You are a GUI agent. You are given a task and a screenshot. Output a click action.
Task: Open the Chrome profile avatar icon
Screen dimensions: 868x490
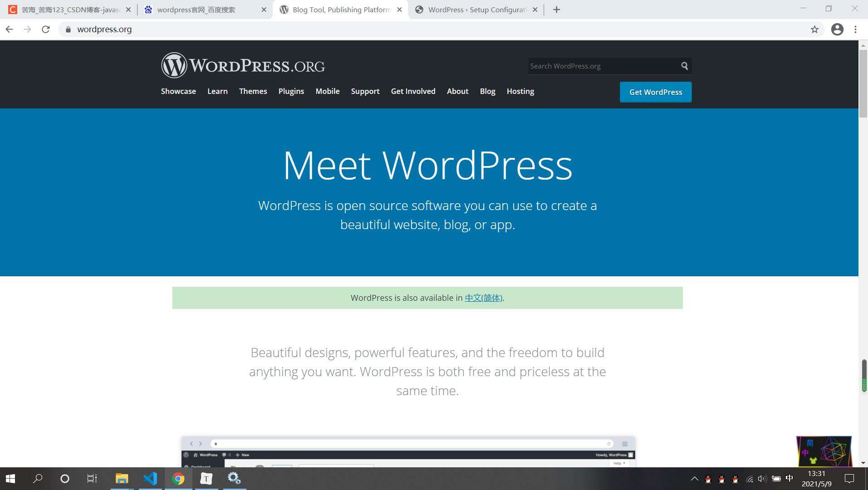click(x=837, y=29)
